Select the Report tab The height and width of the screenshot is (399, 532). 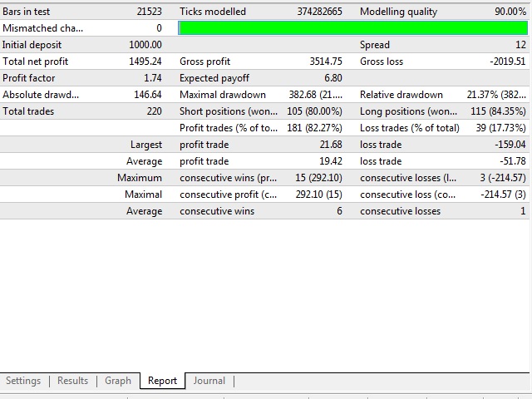tap(162, 381)
